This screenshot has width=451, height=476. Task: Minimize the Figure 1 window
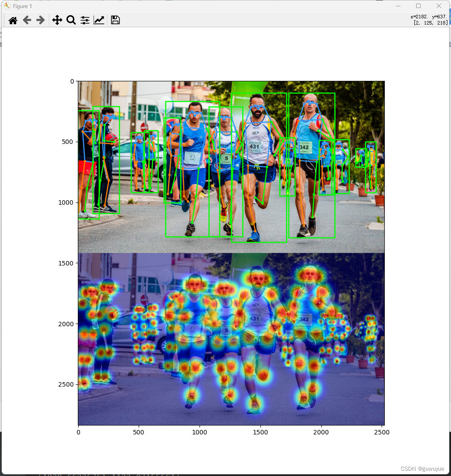tap(398, 6)
